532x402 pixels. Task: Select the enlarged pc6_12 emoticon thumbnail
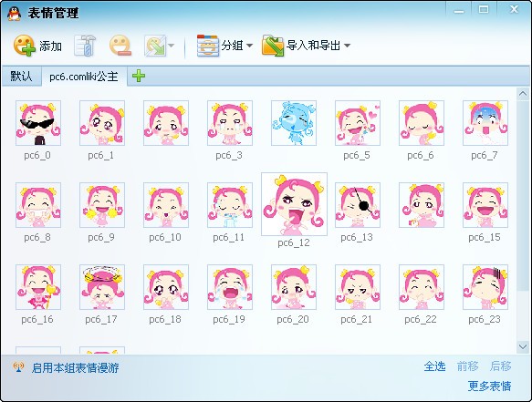[x=294, y=204]
